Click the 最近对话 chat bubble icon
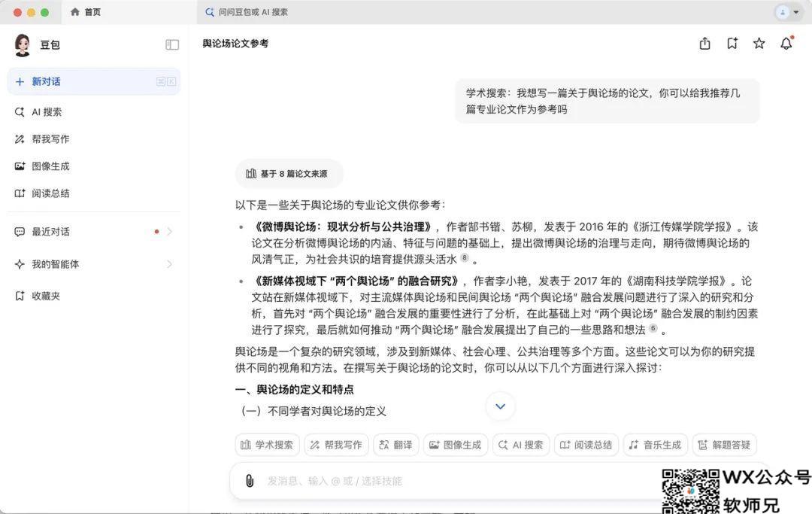Viewport: 812px width, 514px height. [x=20, y=232]
